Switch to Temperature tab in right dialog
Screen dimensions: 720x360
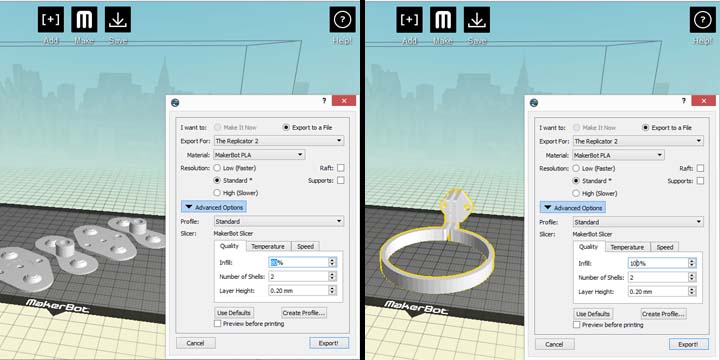point(627,248)
